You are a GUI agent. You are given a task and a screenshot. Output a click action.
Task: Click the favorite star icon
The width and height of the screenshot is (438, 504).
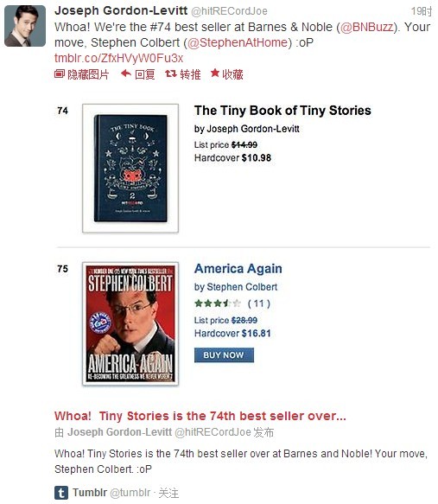215,73
